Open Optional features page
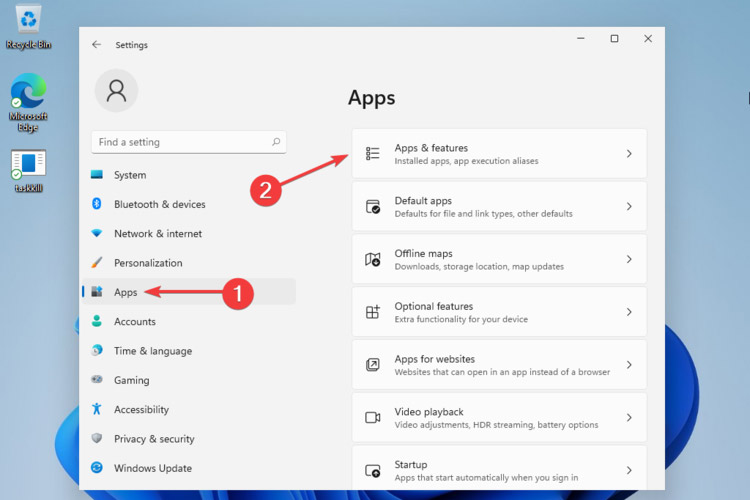Screen dimensions: 750x500 pyautogui.click(x=499, y=312)
